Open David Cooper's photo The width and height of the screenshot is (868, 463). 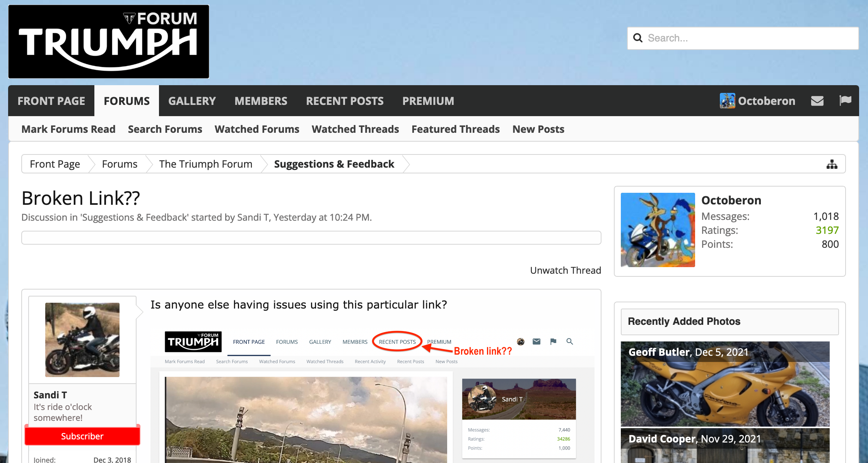click(725, 446)
